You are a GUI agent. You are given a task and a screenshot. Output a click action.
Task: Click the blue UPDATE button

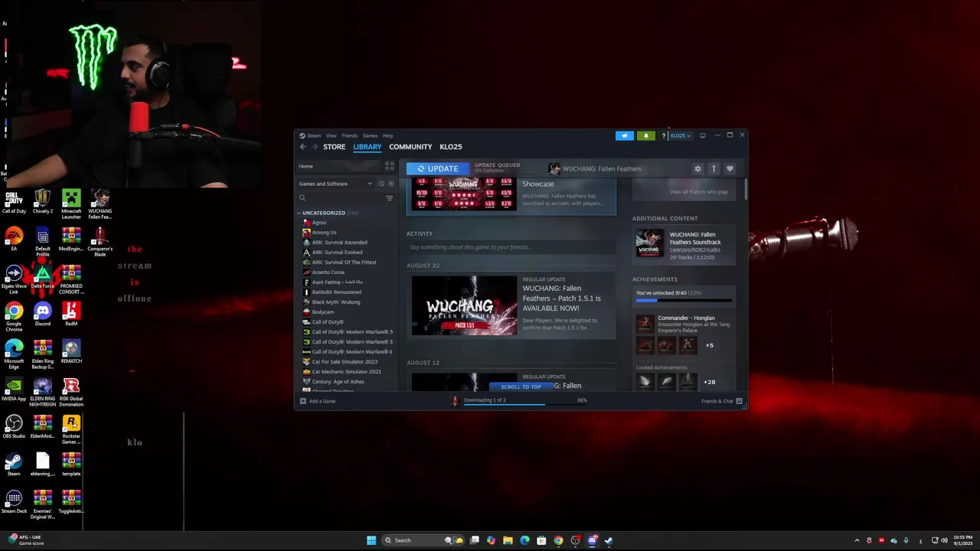tap(437, 168)
